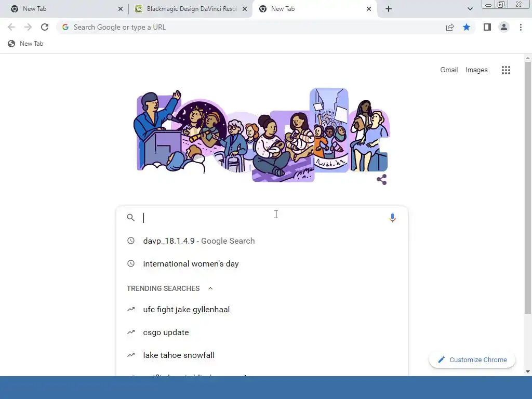Reload the page with the refresh icon
This screenshot has height=399, width=532.
tap(45, 27)
